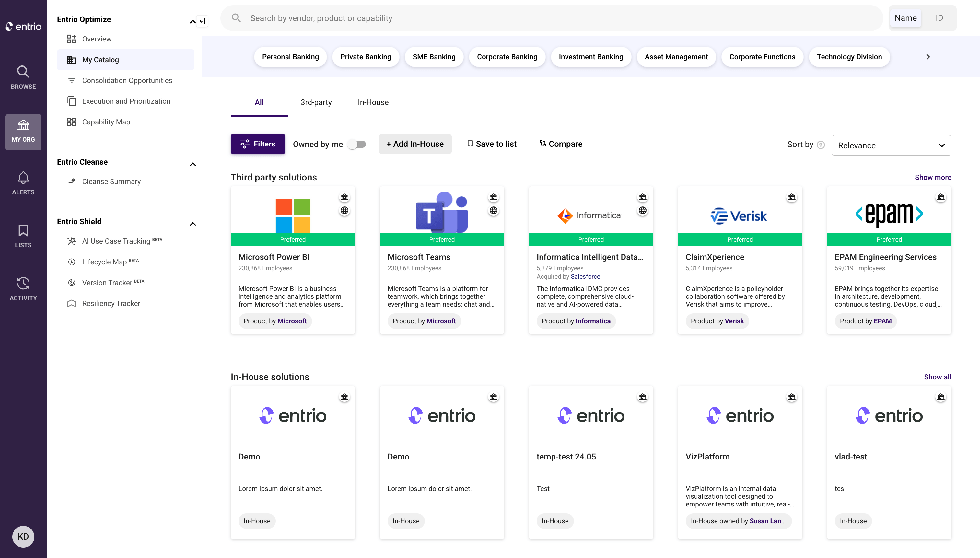Open Cleanse Summary
This screenshot has width=980, height=558.
tap(125, 181)
